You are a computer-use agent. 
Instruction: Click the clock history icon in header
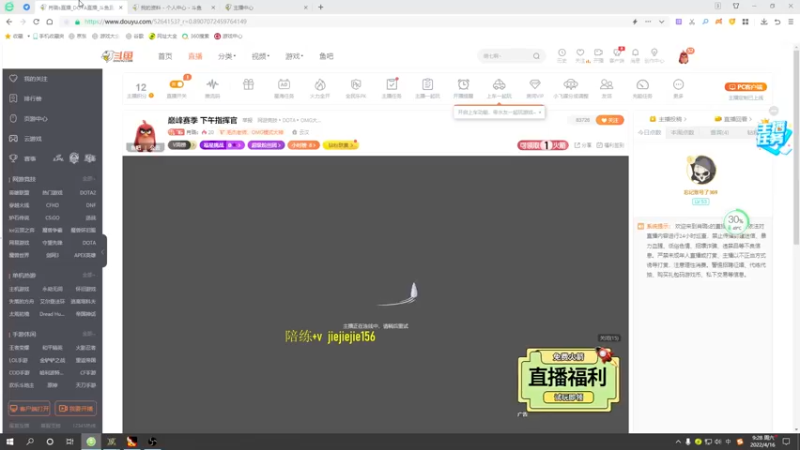pyautogui.click(x=562, y=53)
